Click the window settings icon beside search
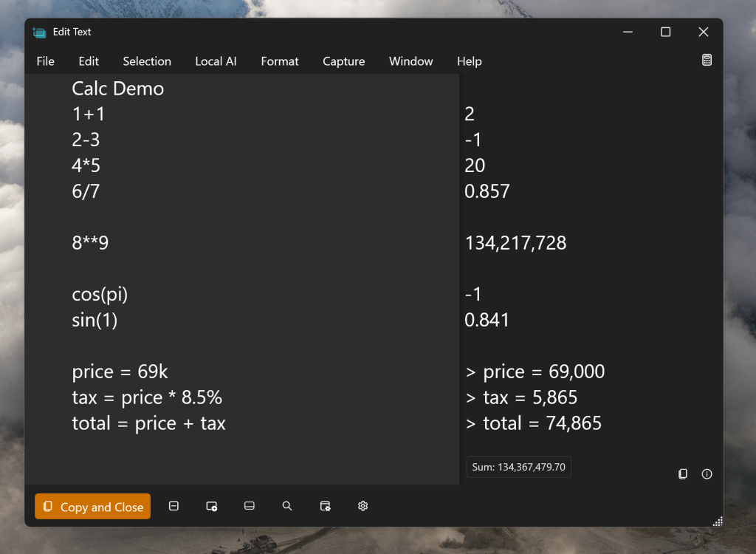The width and height of the screenshot is (756, 554). pyautogui.click(x=325, y=506)
